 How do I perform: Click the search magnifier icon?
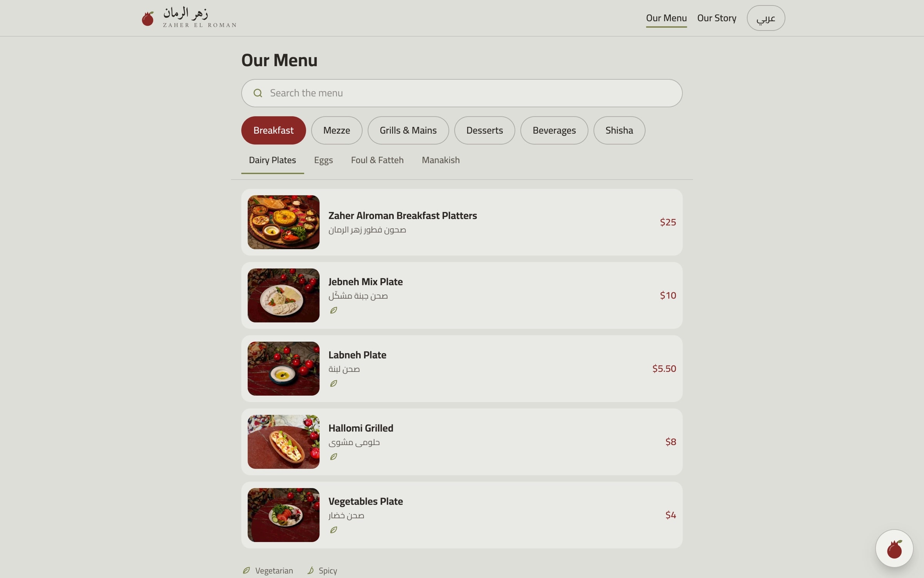[258, 93]
